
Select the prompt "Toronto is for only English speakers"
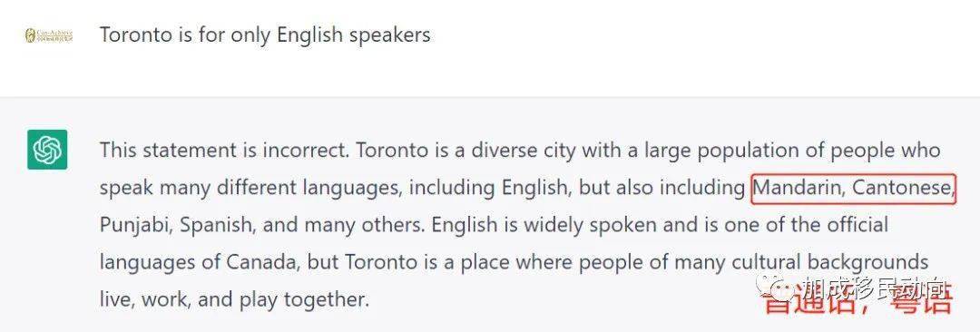coord(265,34)
